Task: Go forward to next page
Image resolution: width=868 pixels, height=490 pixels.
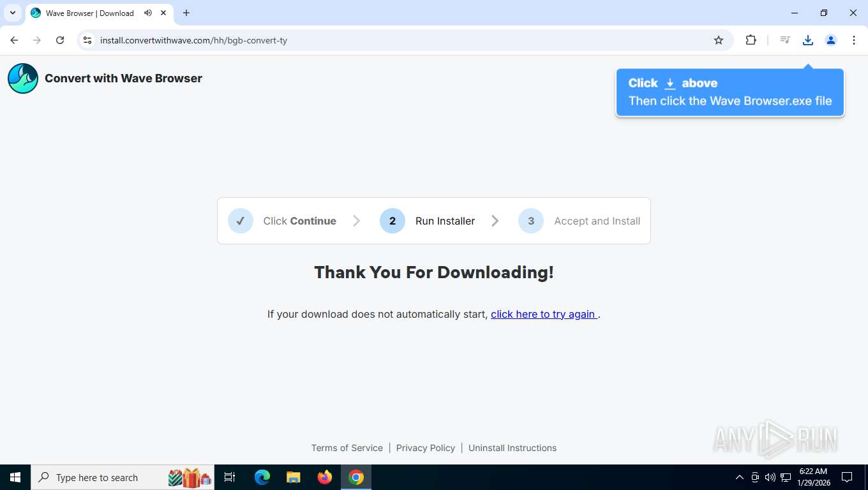Action: click(37, 40)
